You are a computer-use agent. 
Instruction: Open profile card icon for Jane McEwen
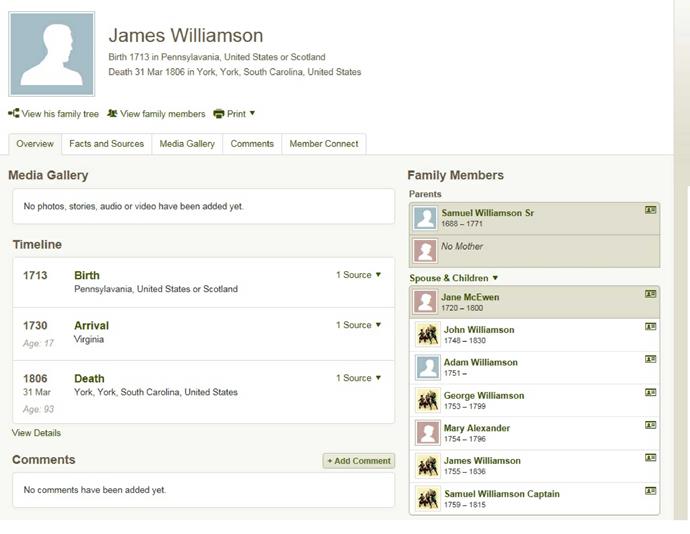tap(650, 294)
